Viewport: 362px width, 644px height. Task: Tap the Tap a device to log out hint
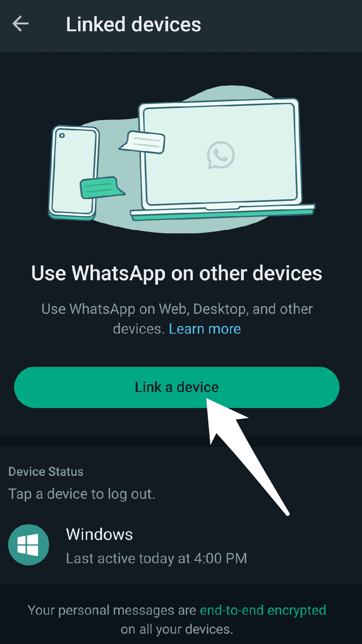pos(82,494)
